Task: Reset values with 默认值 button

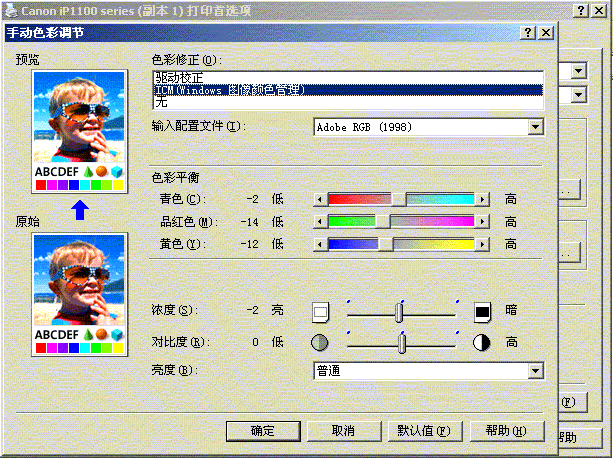Action: coord(424,431)
